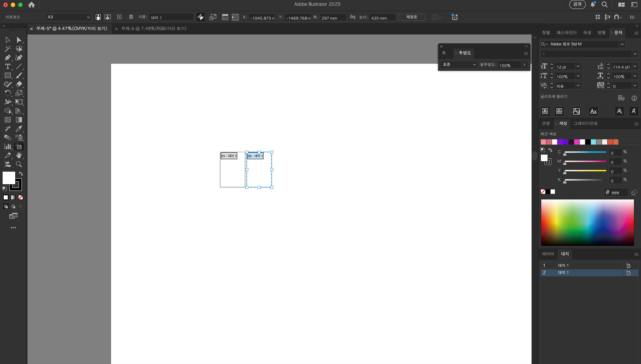This screenshot has width=641, height=364.
Task: Set landscape artboard orientation
Action: (108, 17)
